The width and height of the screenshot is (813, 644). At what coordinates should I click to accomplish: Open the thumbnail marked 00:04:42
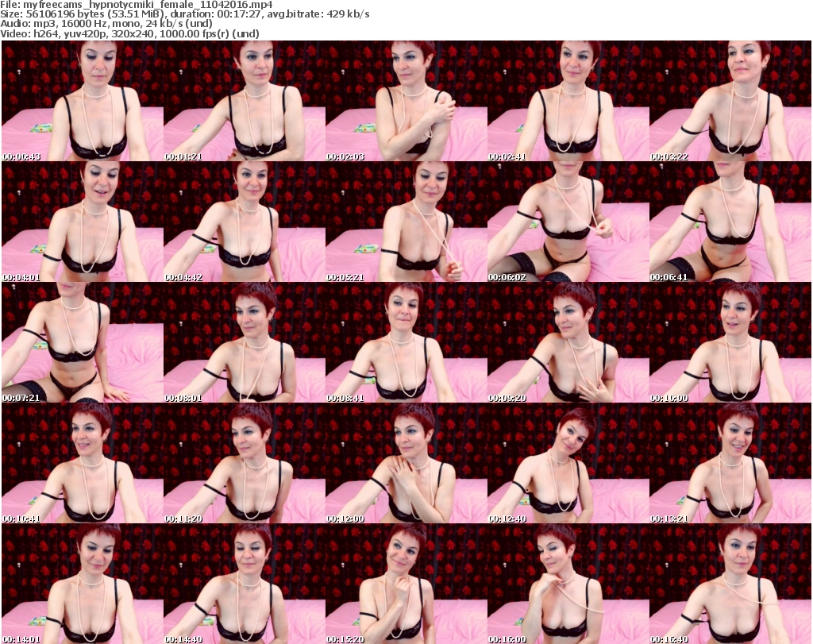245,222
